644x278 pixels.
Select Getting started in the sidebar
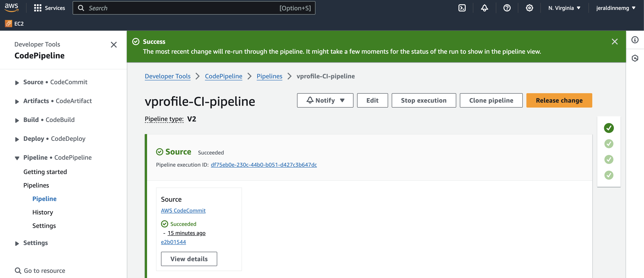pyautogui.click(x=45, y=172)
